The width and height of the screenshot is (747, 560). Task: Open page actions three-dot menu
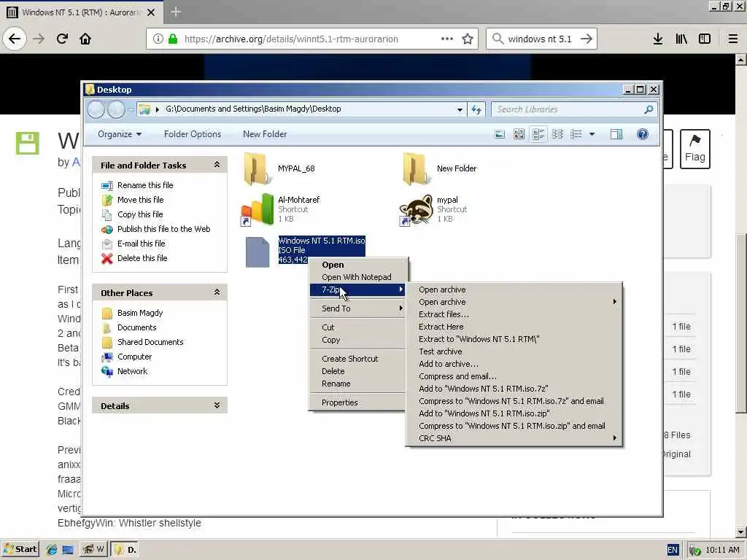(447, 39)
